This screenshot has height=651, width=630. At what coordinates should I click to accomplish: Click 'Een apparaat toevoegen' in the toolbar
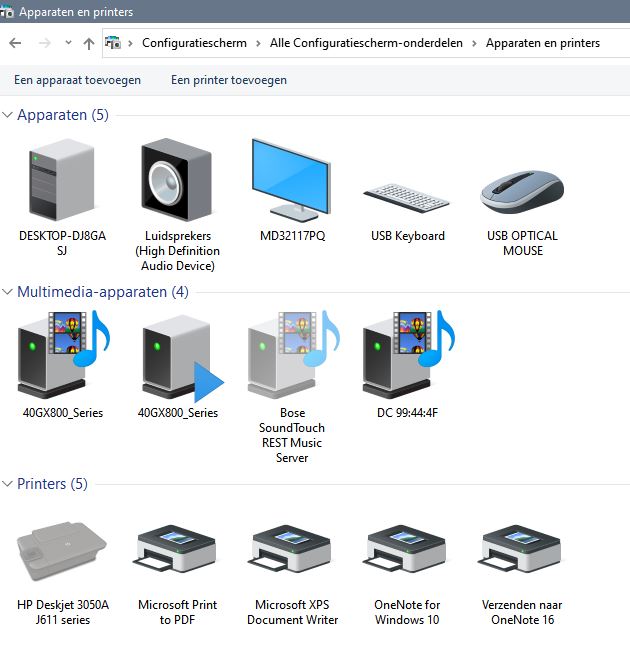point(77,80)
